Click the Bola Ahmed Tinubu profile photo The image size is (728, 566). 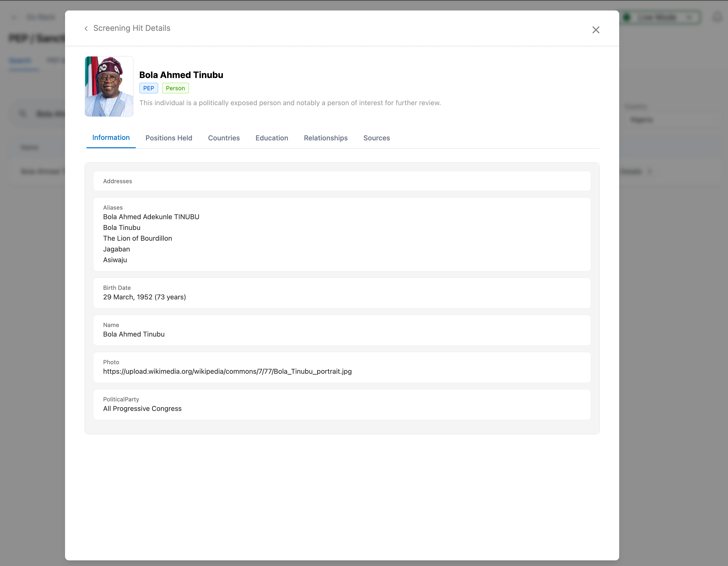(109, 87)
